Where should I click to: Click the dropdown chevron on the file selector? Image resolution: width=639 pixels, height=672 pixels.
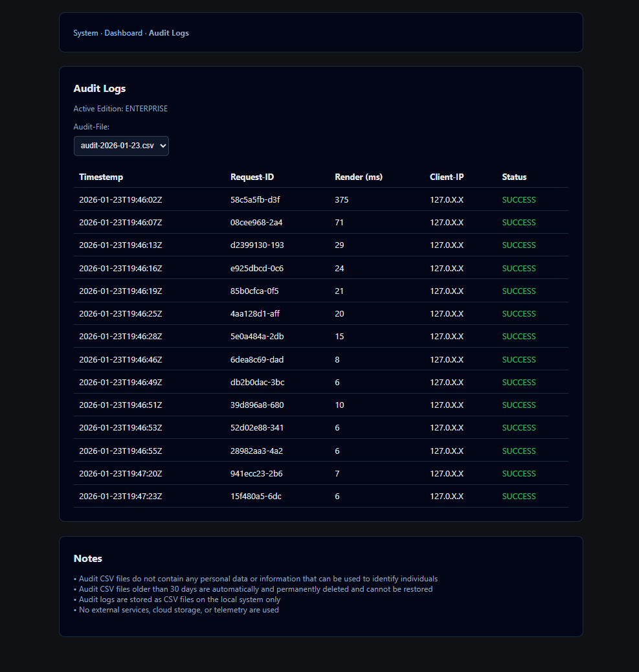(x=162, y=146)
